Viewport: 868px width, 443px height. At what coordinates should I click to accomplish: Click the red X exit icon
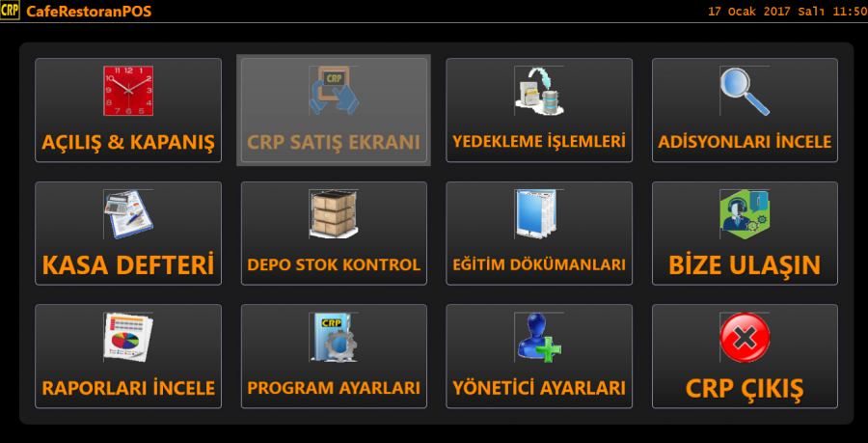[745, 337]
